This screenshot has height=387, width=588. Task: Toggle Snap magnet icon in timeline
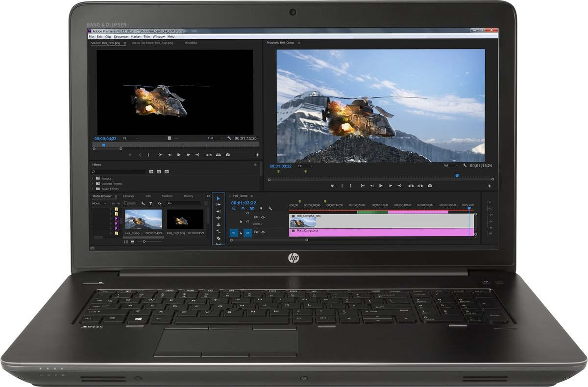[242, 209]
